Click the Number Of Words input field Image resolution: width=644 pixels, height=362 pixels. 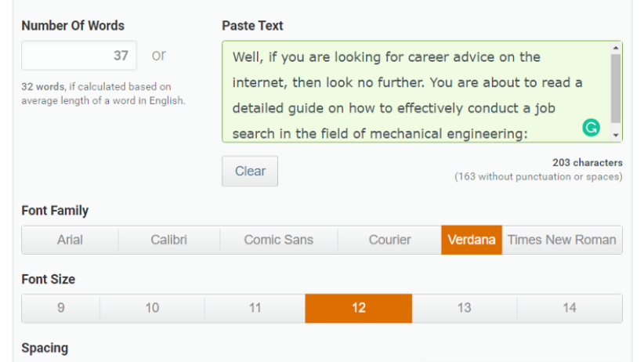[79, 56]
